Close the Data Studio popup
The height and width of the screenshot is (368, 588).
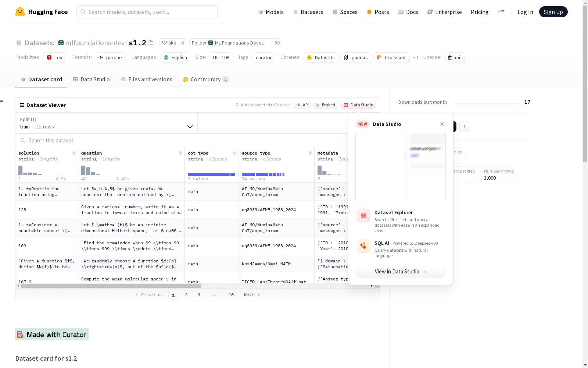coord(442,124)
